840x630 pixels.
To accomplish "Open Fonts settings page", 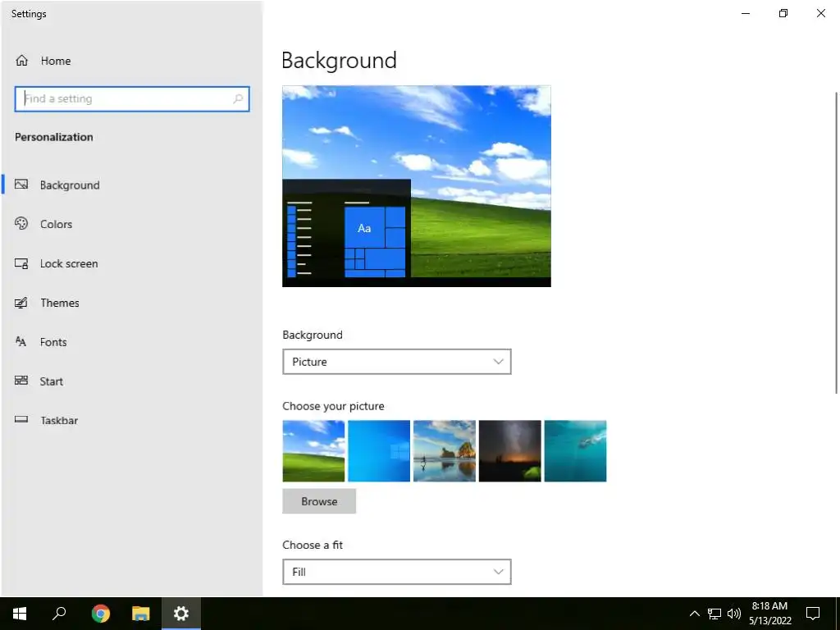I will pyautogui.click(x=132, y=342).
